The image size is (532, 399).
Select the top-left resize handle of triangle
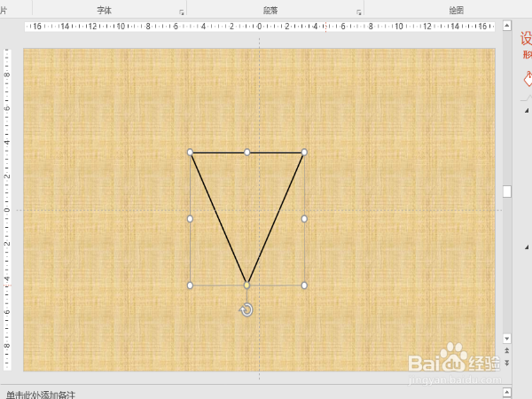(x=190, y=152)
